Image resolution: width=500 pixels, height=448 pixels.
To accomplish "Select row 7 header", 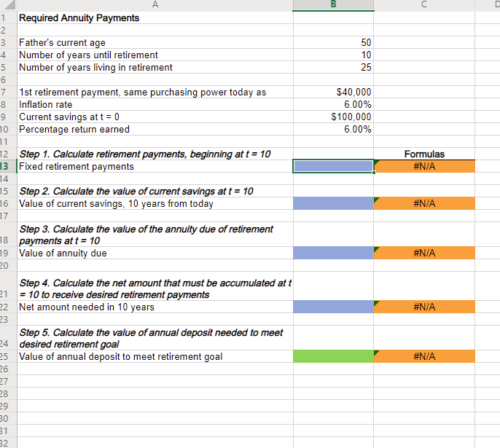I will coord(8,92).
